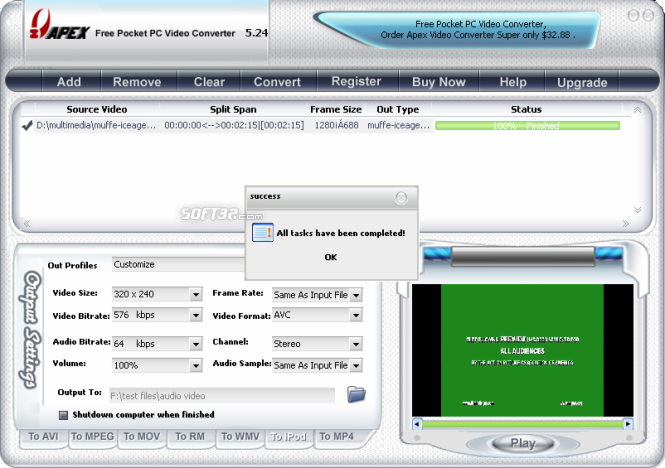Enable Shutdown computer when finished checkbox
Viewport: 665px width, 468px height.
(63, 415)
